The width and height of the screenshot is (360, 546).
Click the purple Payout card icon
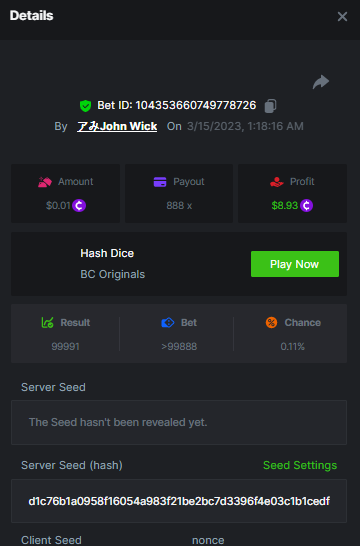click(160, 182)
